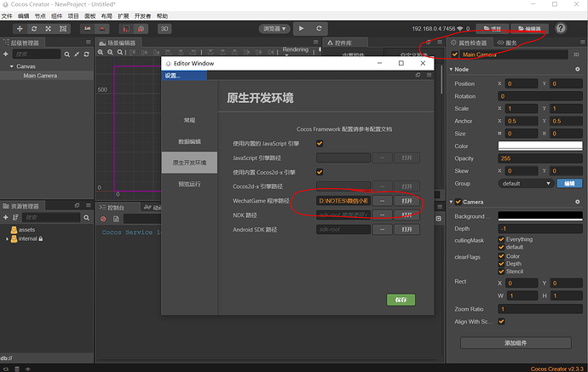This screenshot has width=588, height=372.
Task: Select the scale transform tool
Action: [49, 29]
